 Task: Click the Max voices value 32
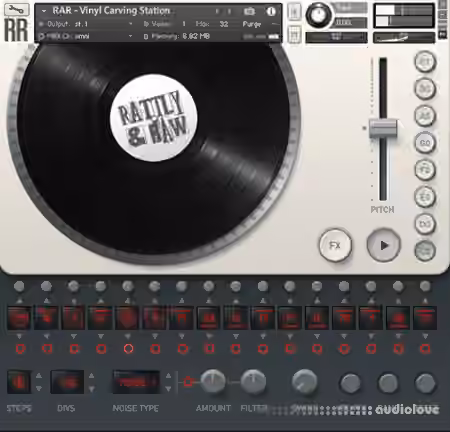224,24
